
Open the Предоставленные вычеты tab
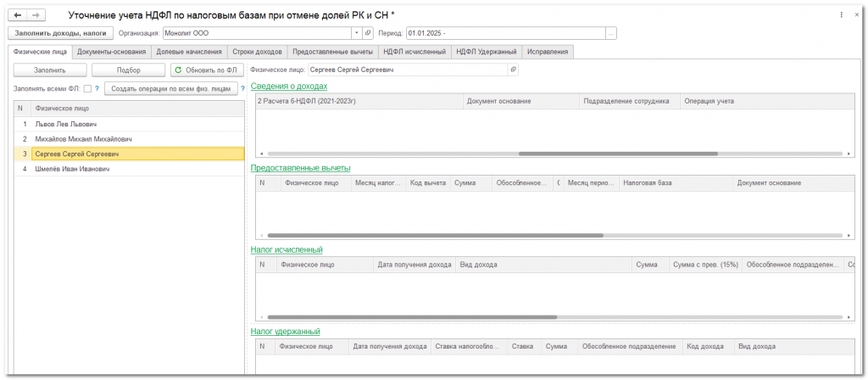pyautogui.click(x=332, y=52)
